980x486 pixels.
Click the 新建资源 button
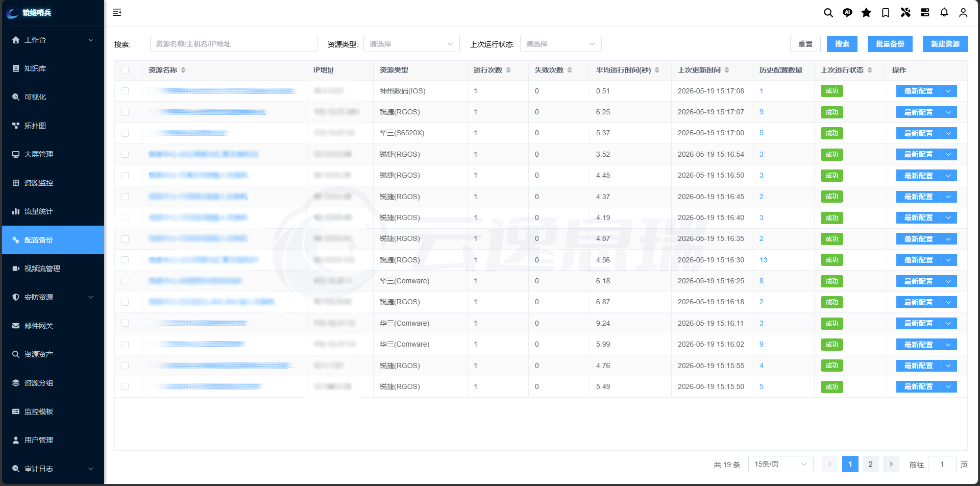pyautogui.click(x=945, y=44)
